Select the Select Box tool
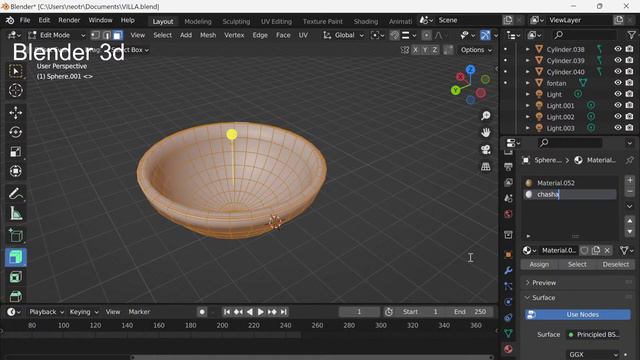 pos(16,71)
